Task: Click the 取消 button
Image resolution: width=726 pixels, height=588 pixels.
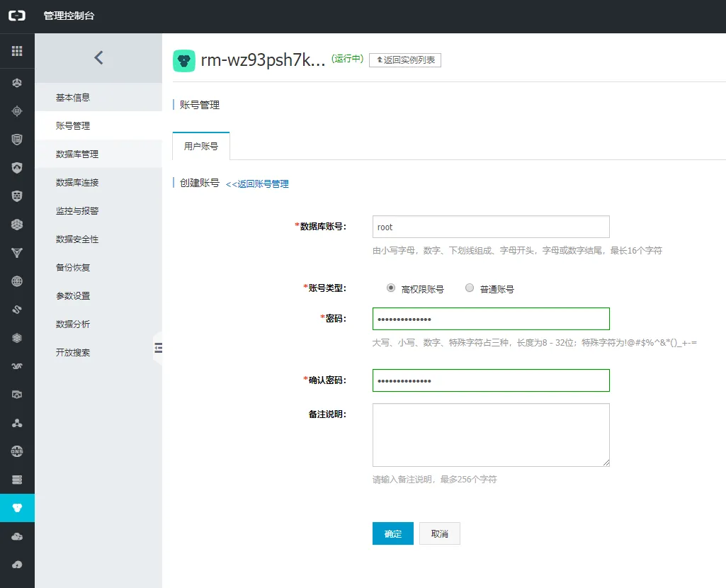Action: pos(440,533)
